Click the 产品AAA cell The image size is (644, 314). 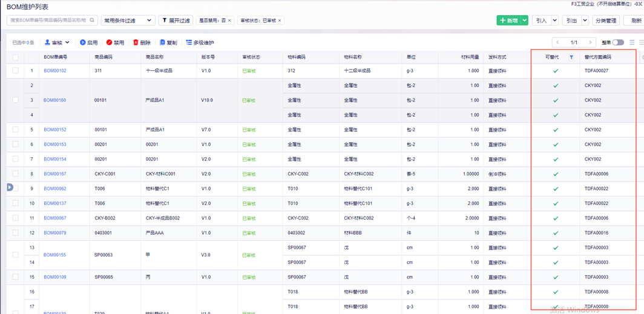coord(155,233)
